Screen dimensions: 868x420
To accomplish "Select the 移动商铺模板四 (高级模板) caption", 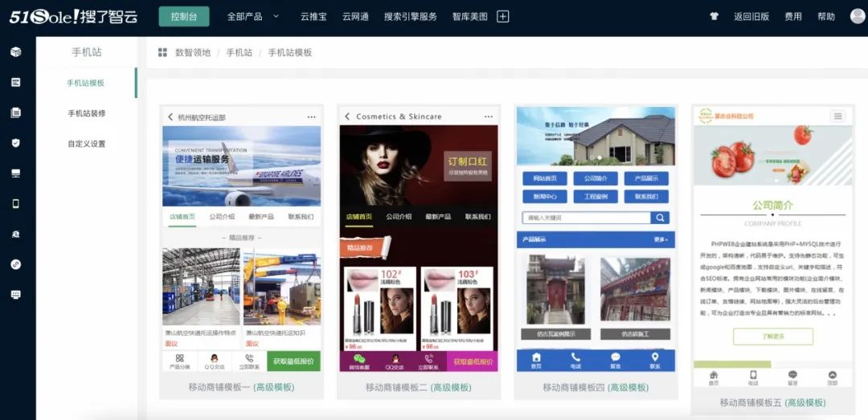I will tap(596, 387).
